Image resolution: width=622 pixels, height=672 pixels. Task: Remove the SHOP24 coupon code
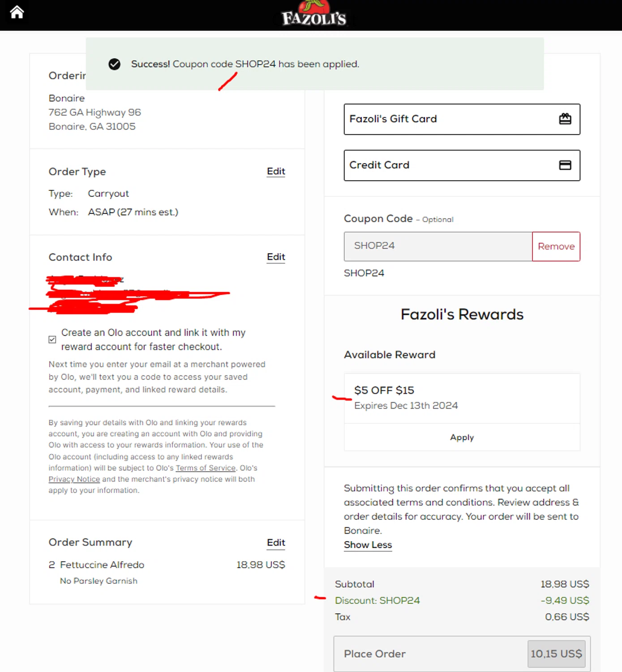(556, 246)
